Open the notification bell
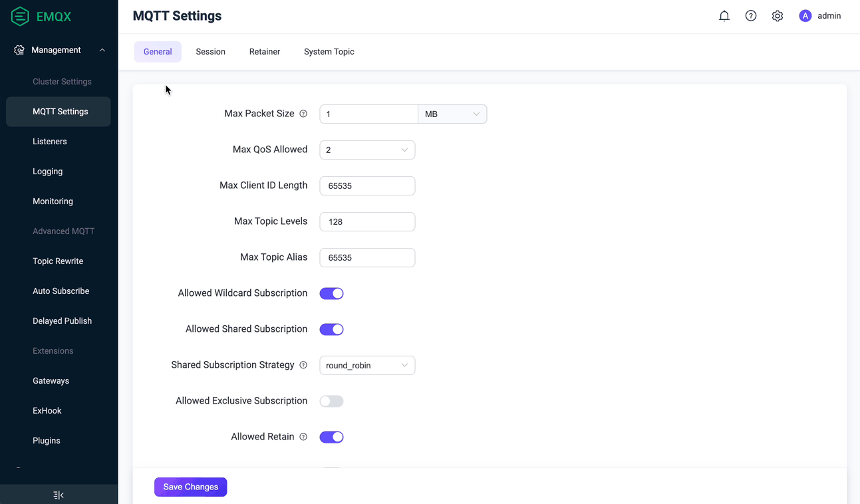The width and height of the screenshot is (860, 504). tap(724, 15)
